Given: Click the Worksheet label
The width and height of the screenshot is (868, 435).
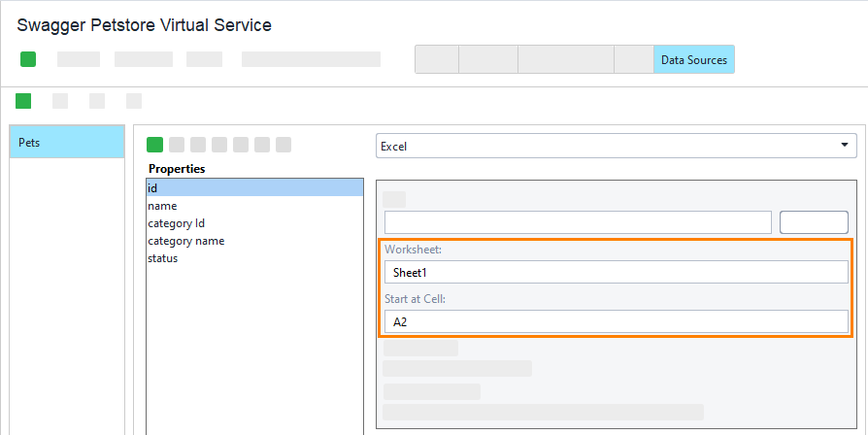Looking at the screenshot, I should (414, 250).
